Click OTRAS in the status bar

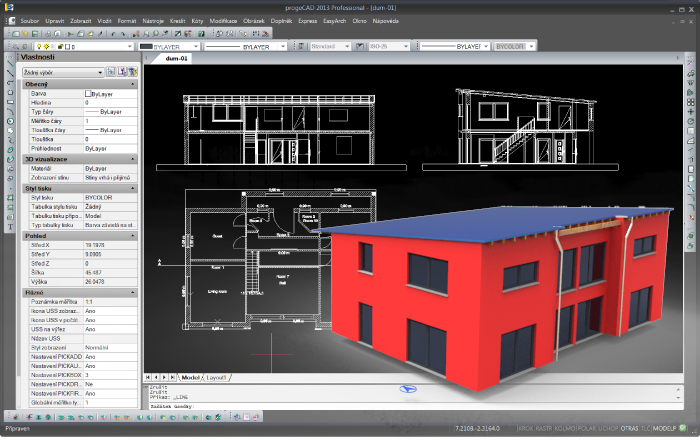point(630,427)
